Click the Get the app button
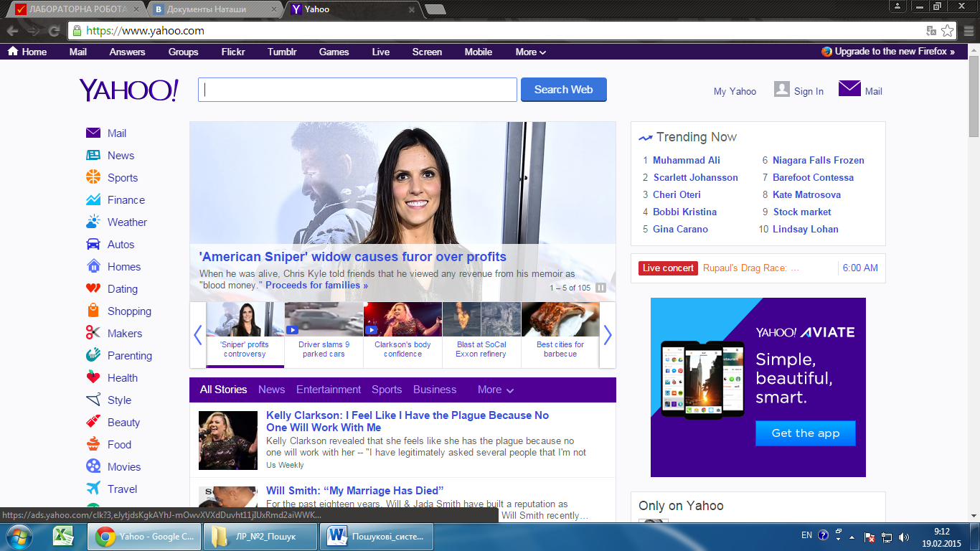Image resolution: width=980 pixels, height=551 pixels. click(805, 433)
